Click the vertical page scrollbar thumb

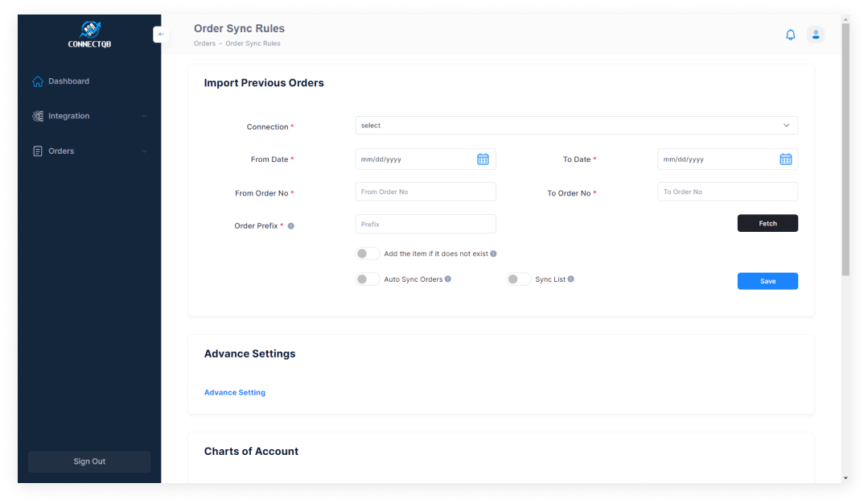[x=845, y=150]
